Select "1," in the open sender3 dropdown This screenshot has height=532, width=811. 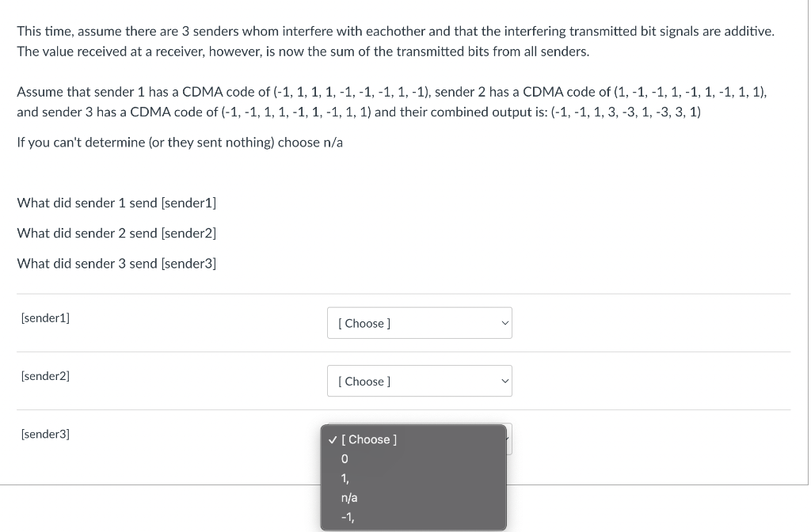coord(345,478)
